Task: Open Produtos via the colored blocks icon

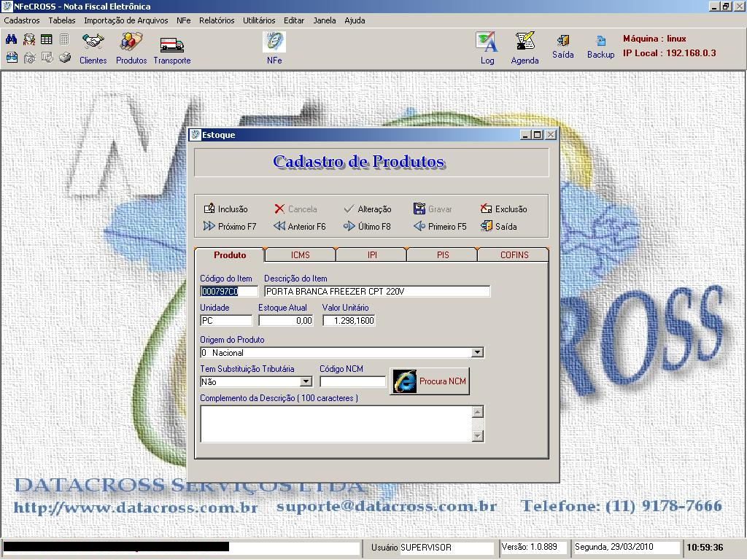Action: 131,48
